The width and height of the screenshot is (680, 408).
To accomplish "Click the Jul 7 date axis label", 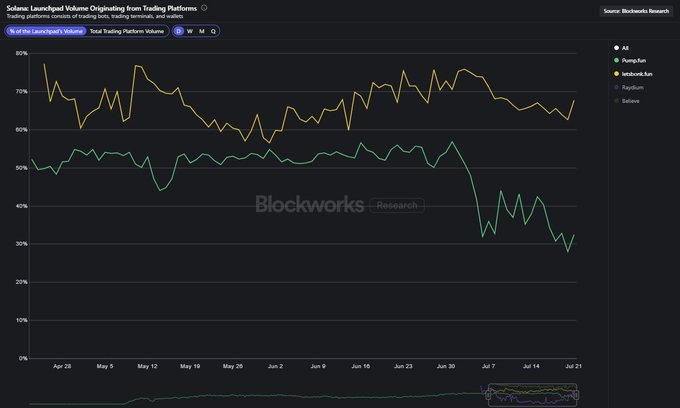I will click(487, 367).
